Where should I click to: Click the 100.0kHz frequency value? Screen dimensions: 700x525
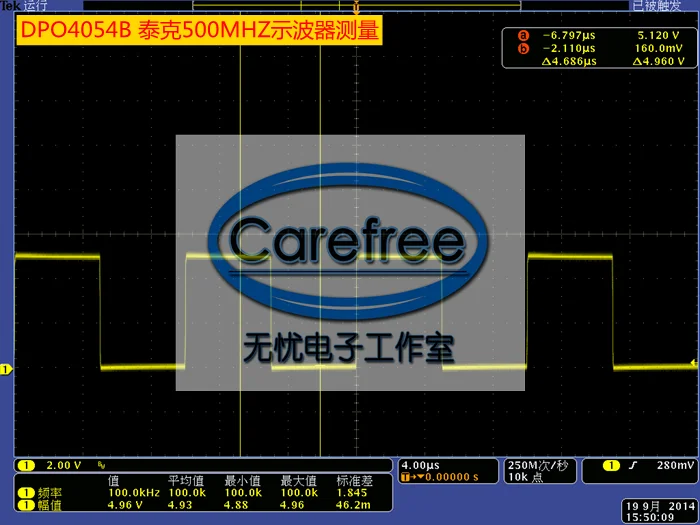134,493
